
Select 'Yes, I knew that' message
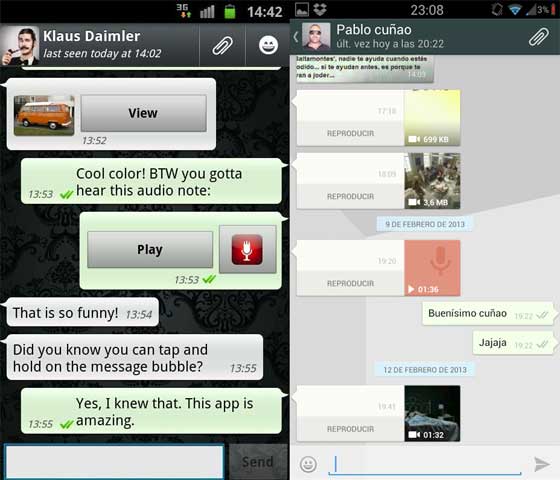151,411
